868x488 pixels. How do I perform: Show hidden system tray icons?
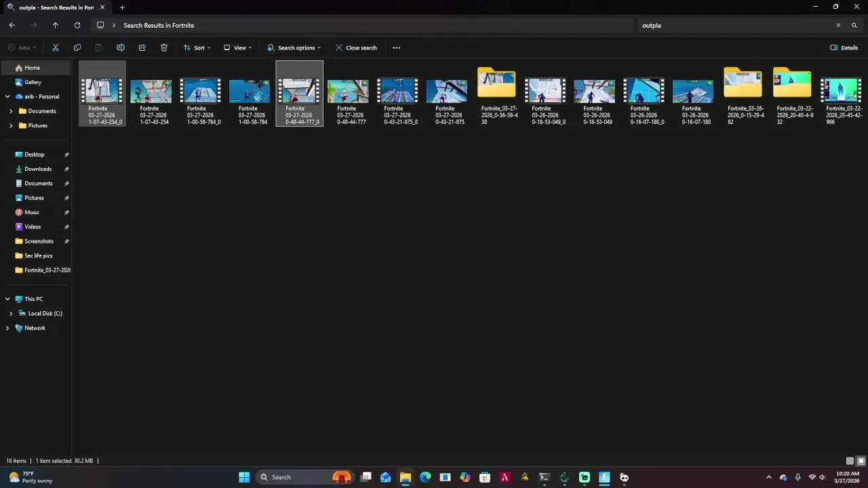click(x=769, y=477)
